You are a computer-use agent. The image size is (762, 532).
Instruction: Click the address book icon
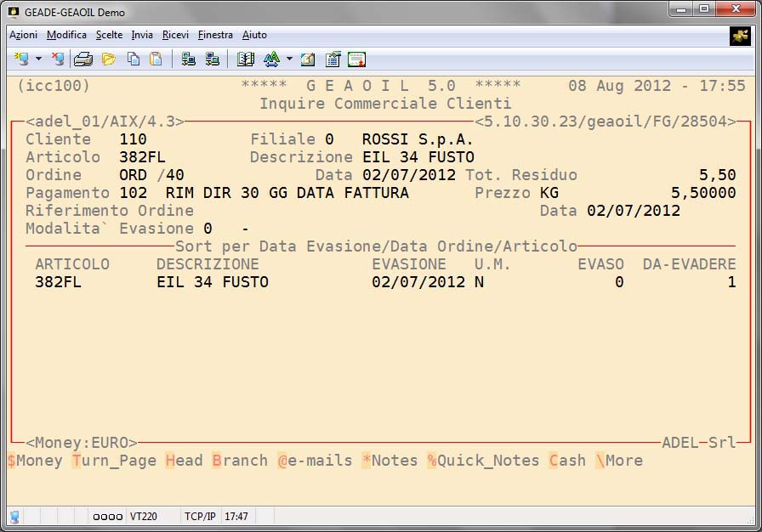pos(246,59)
